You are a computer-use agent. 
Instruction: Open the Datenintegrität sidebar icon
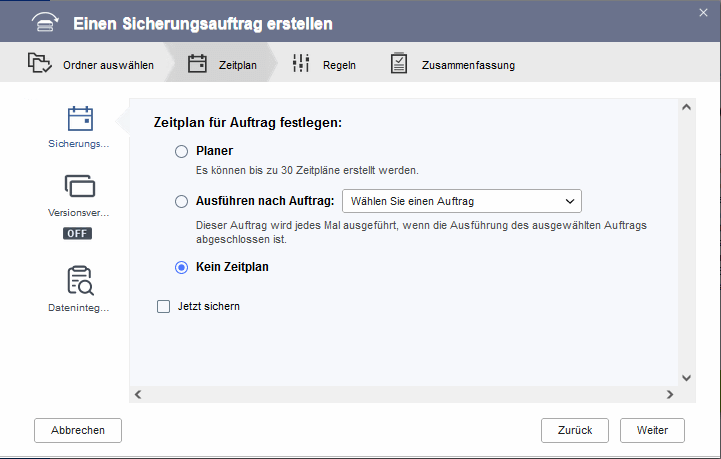click(x=79, y=281)
